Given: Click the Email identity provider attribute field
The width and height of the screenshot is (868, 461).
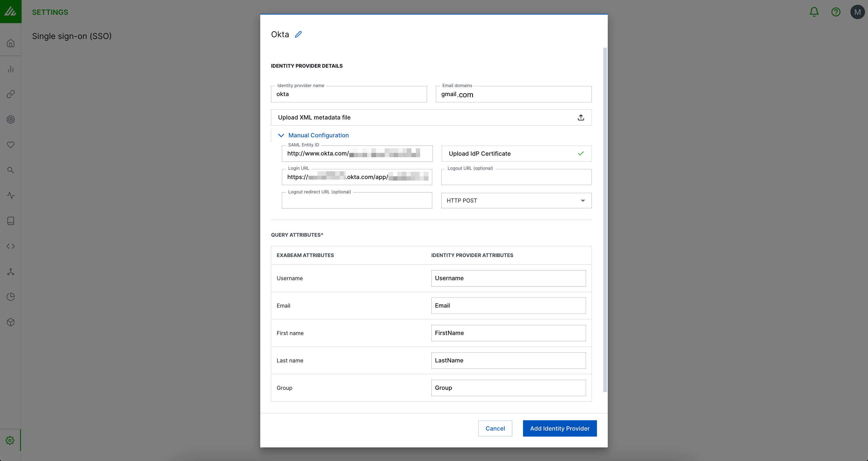Looking at the screenshot, I should 508,305.
